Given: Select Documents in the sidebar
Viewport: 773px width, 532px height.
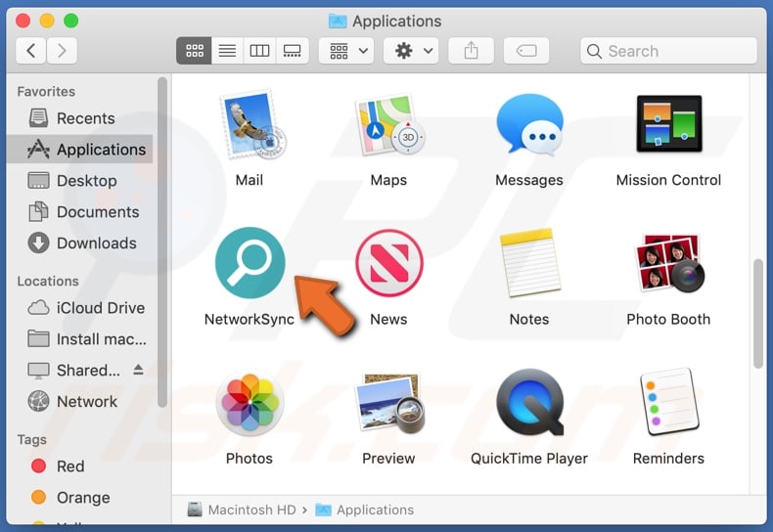Looking at the screenshot, I should pyautogui.click(x=81, y=212).
